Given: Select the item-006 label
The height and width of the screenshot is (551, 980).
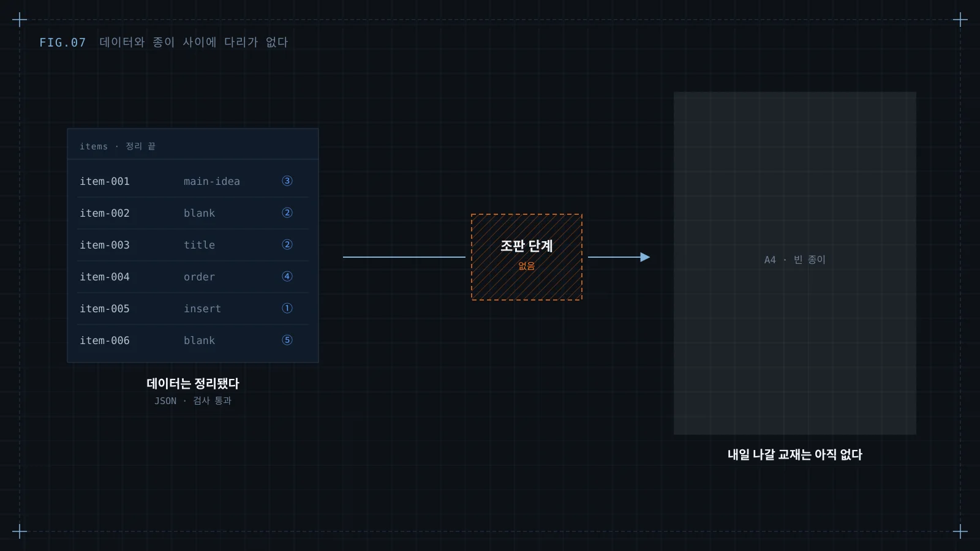Looking at the screenshot, I should [x=105, y=340].
